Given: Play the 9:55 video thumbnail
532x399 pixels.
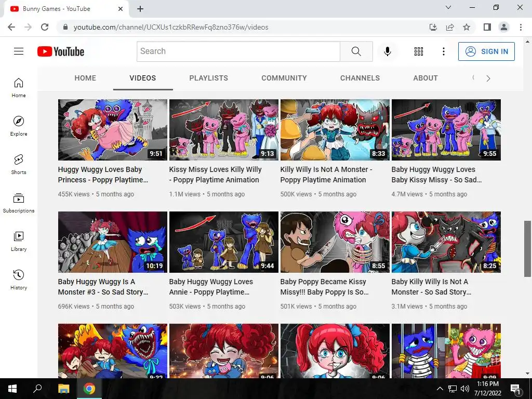Looking at the screenshot, I should pyautogui.click(x=446, y=129).
